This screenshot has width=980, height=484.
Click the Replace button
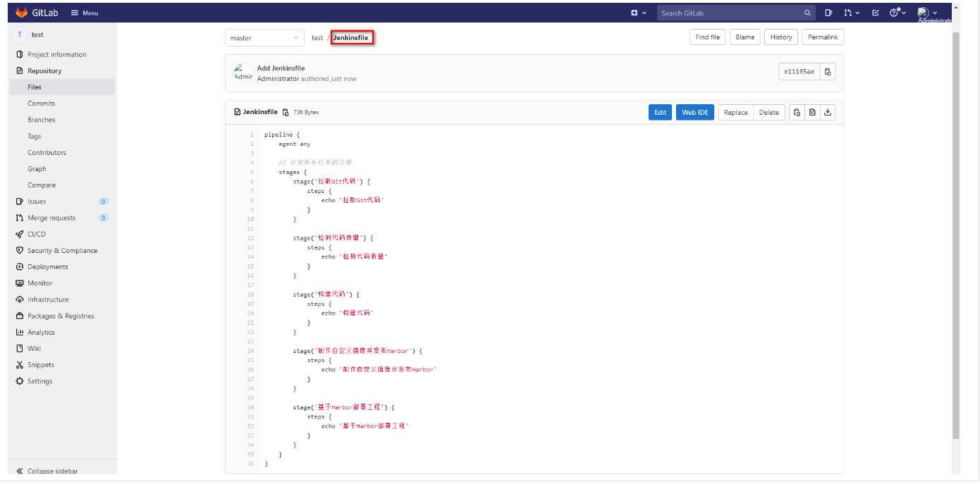click(x=735, y=113)
